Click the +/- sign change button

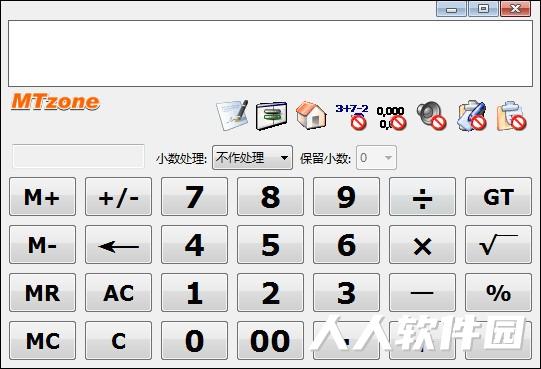coord(118,196)
